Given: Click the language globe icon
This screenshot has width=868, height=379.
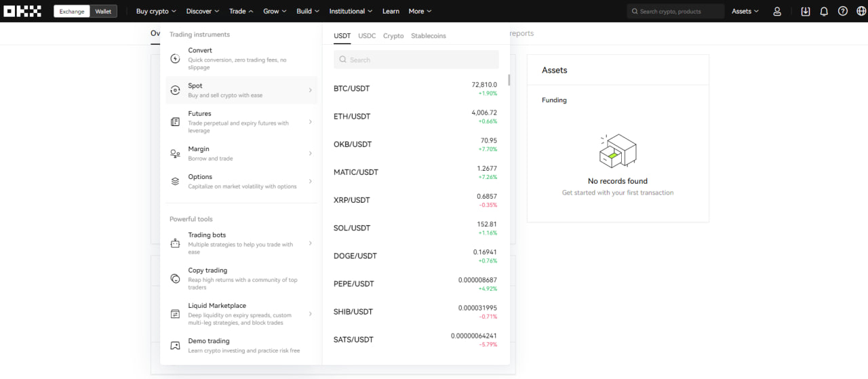Looking at the screenshot, I should tap(861, 12).
